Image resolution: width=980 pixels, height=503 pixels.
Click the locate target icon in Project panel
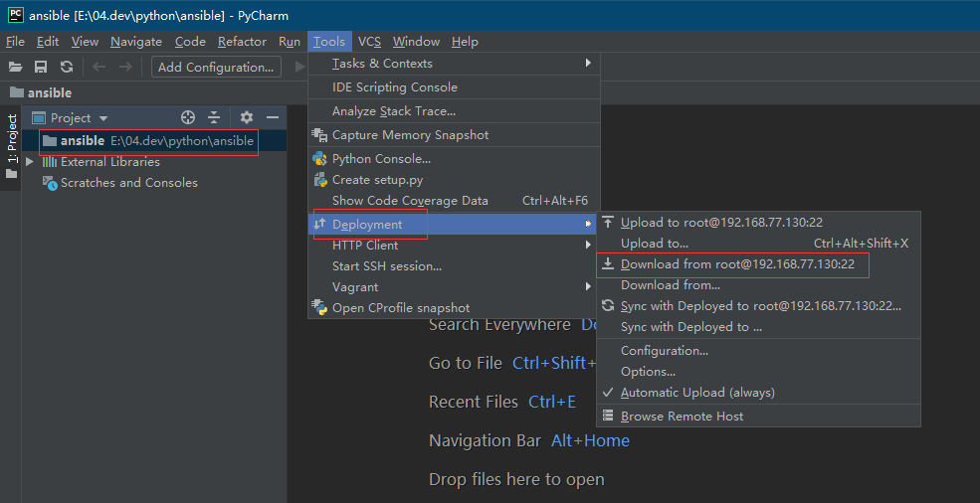tap(187, 117)
